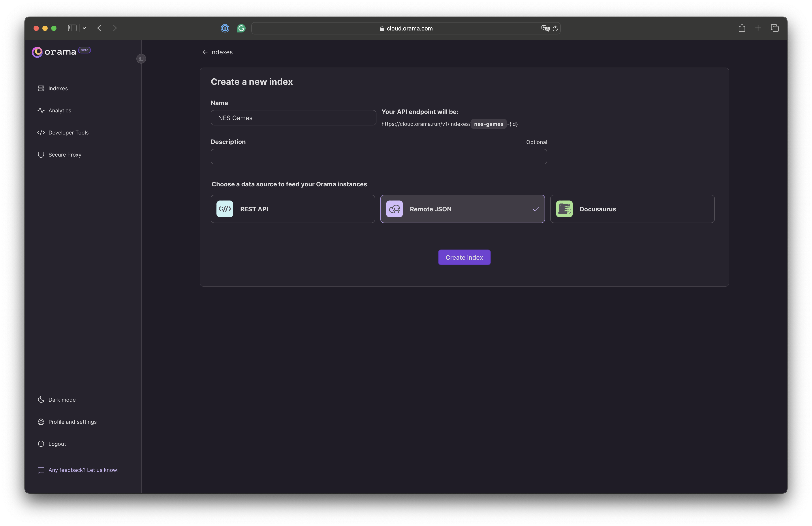Click the empty Description input field
Viewport: 812px width, 526px height.
(x=379, y=157)
